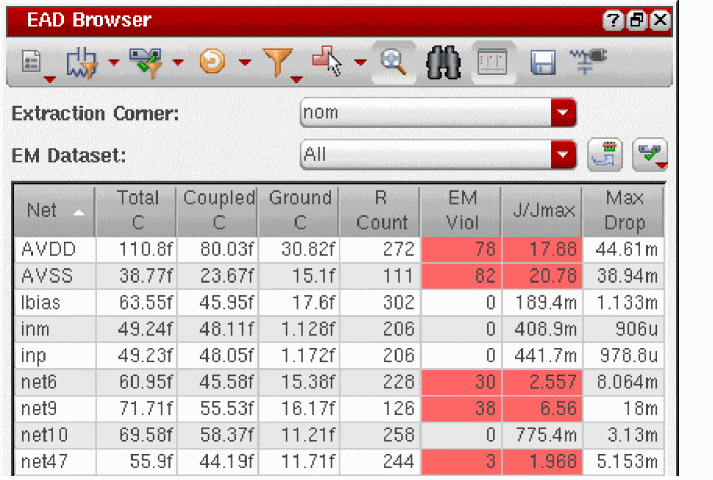Click Max Drop value 978.8u

click(623, 355)
